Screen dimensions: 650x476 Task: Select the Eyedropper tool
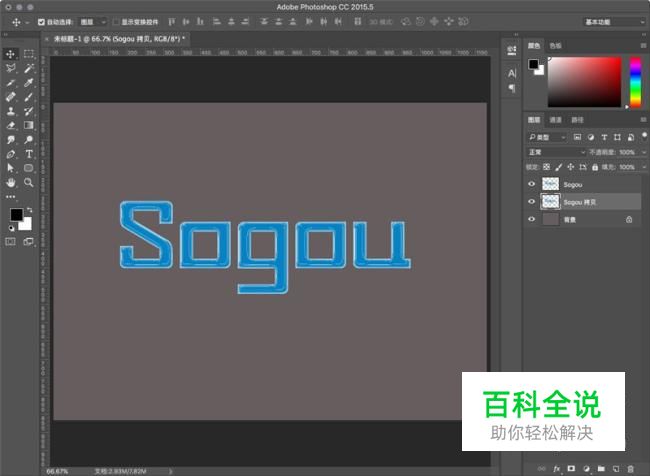click(x=29, y=83)
